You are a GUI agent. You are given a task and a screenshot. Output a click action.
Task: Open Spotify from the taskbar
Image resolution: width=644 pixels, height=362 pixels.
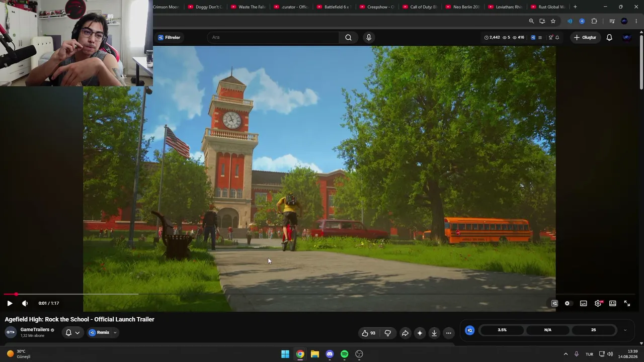point(344,354)
